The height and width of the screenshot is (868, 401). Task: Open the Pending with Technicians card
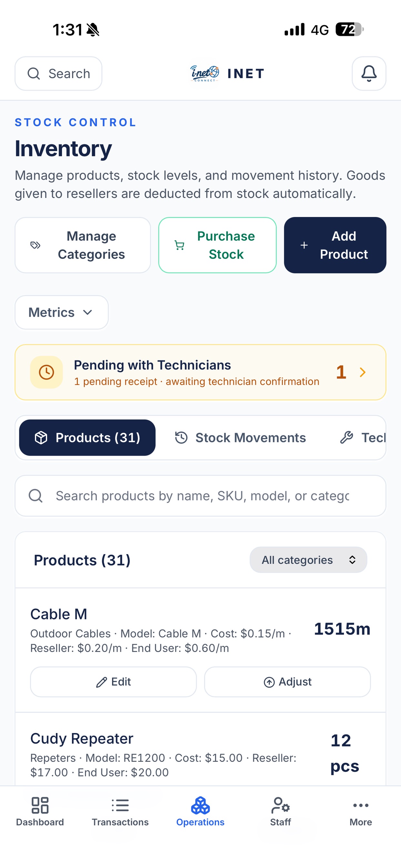(x=200, y=372)
